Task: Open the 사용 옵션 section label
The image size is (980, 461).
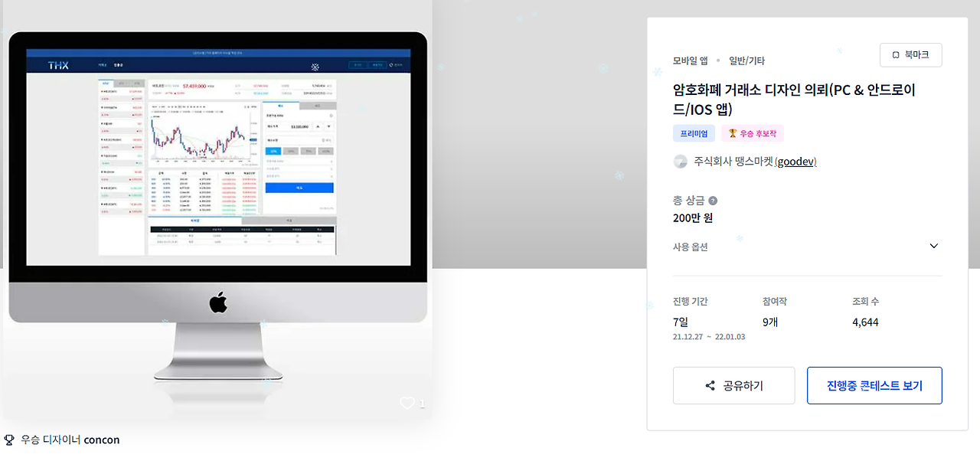Action: tap(691, 247)
